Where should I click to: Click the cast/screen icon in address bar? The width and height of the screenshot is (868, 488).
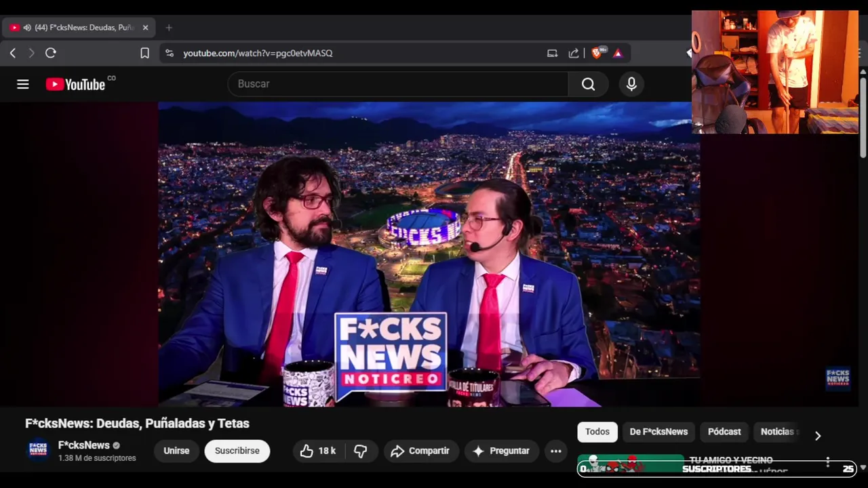tap(552, 53)
